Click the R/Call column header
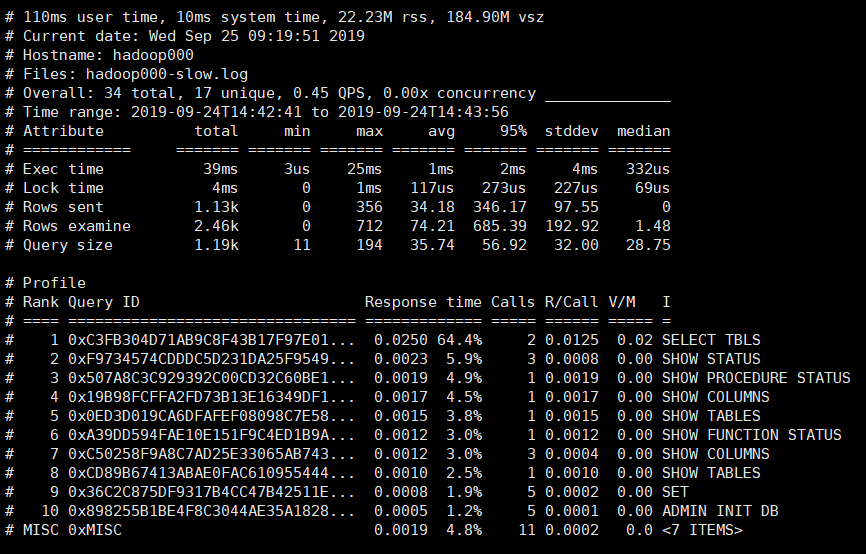This screenshot has height=554, width=866. pyautogui.click(x=571, y=302)
